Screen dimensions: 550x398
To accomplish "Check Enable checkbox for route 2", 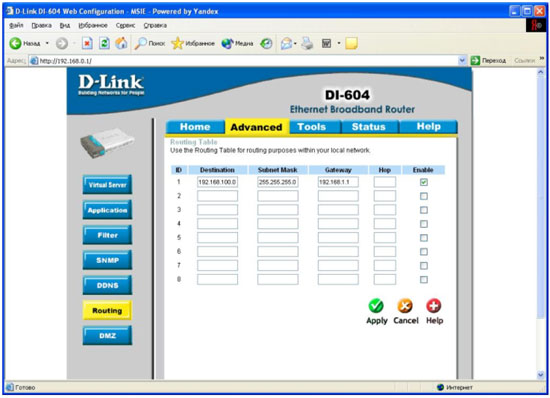I will 424,196.
